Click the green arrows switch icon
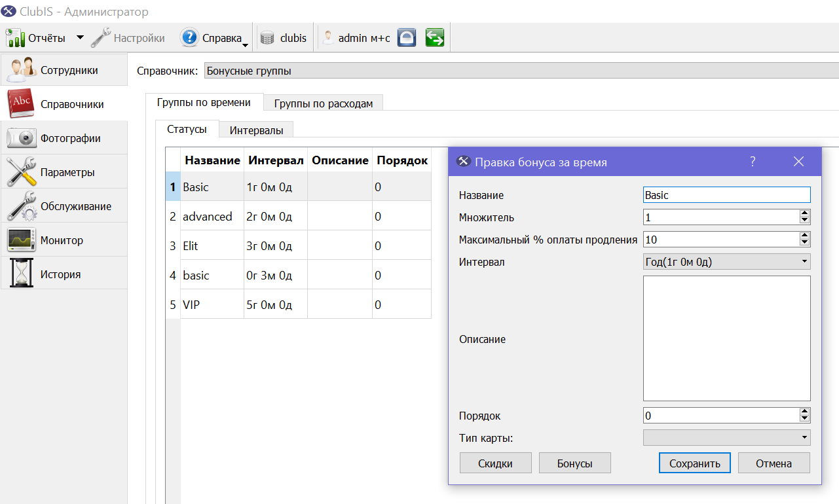 (435, 37)
